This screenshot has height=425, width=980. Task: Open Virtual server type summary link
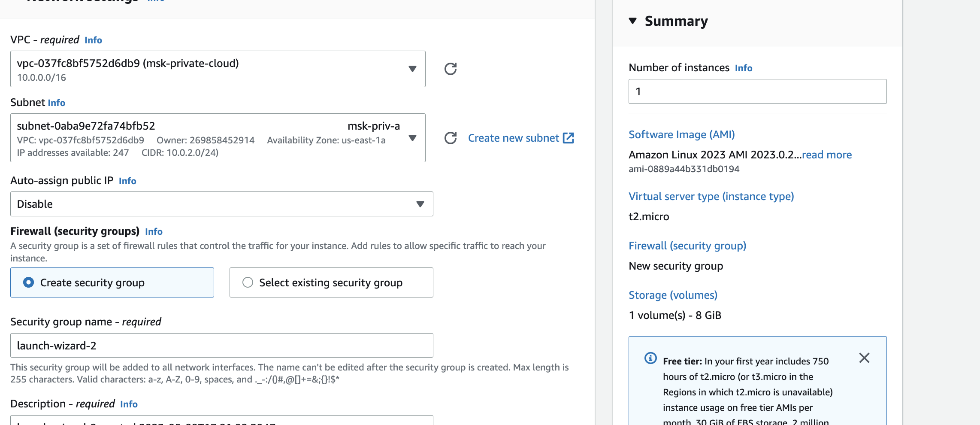point(711,196)
